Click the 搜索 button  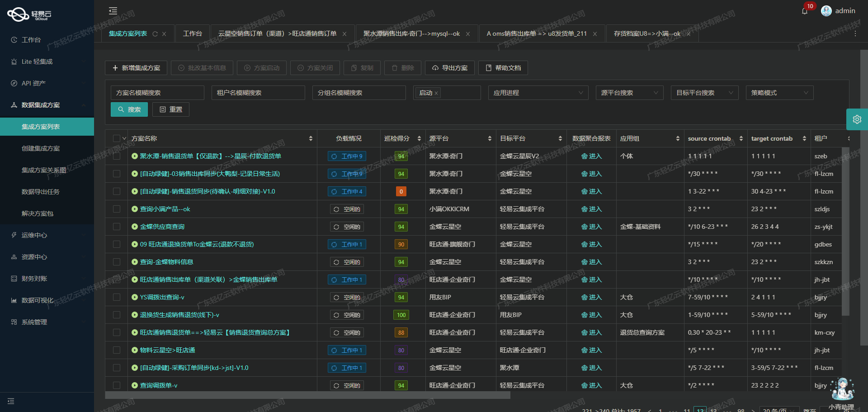(x=129, y=109)
